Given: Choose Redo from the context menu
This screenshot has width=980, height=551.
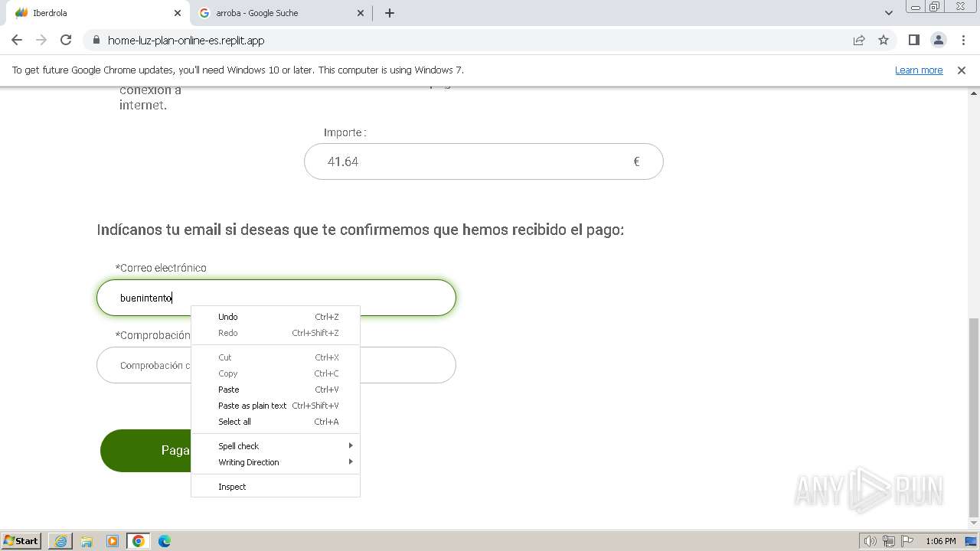Looking at the screenshot, I should click(x=276, y=333).
